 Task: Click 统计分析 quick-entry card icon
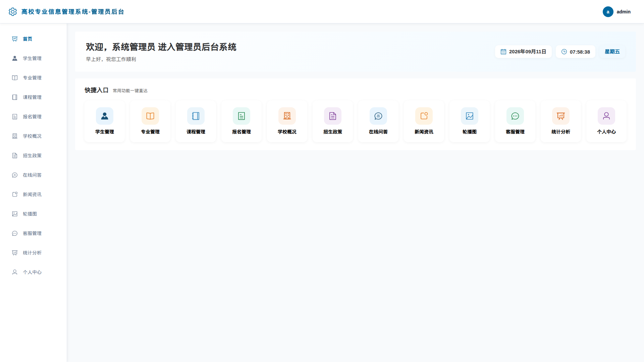561,116
